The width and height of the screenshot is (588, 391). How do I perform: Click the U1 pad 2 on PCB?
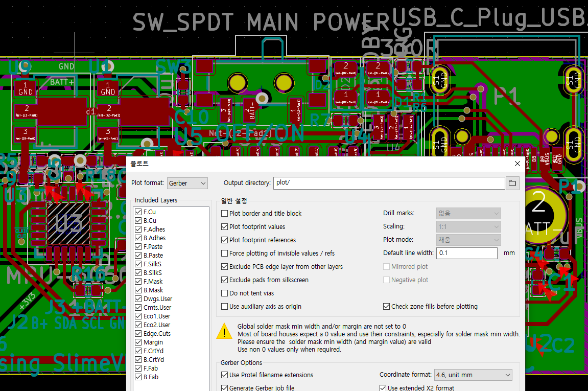[133, 111]
